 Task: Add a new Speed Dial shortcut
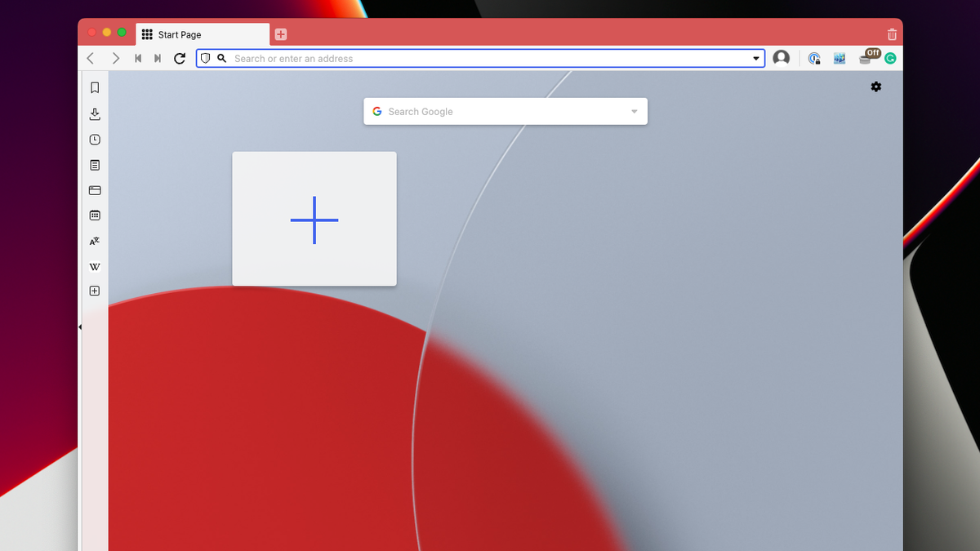(x=314, y=219)
